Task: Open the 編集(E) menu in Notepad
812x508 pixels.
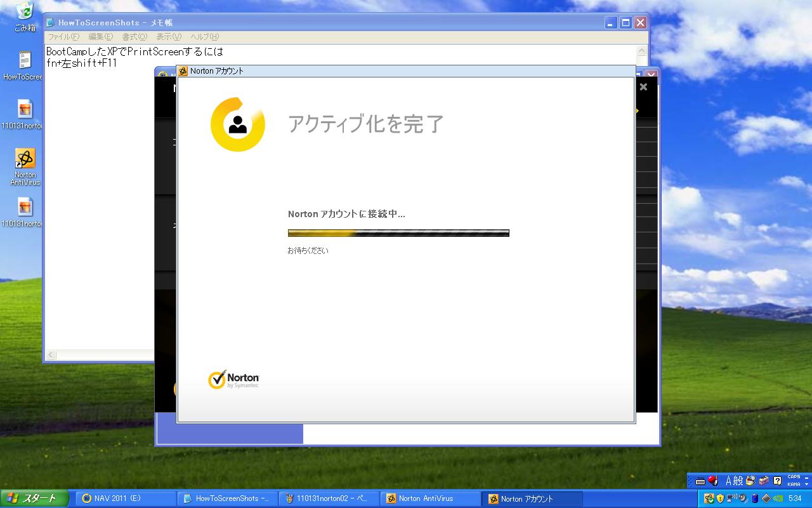Action: click(101, 37)
